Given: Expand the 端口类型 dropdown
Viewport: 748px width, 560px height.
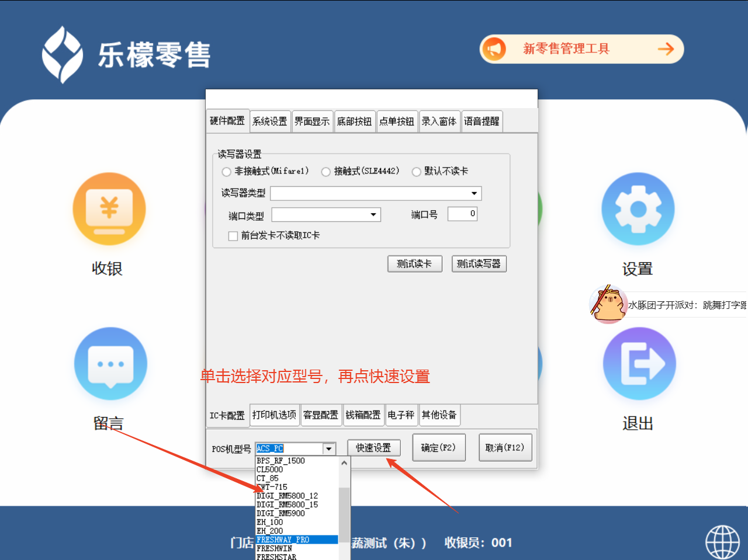Looking at the screenshot, I should [373, 215].
